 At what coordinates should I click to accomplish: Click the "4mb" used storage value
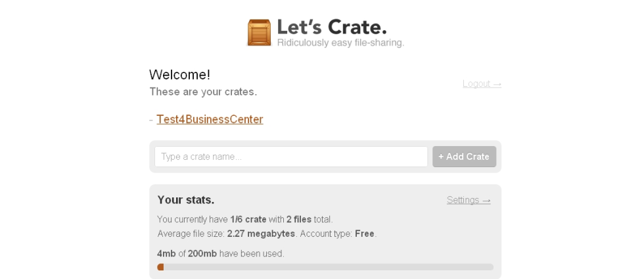tap(166, 253)
